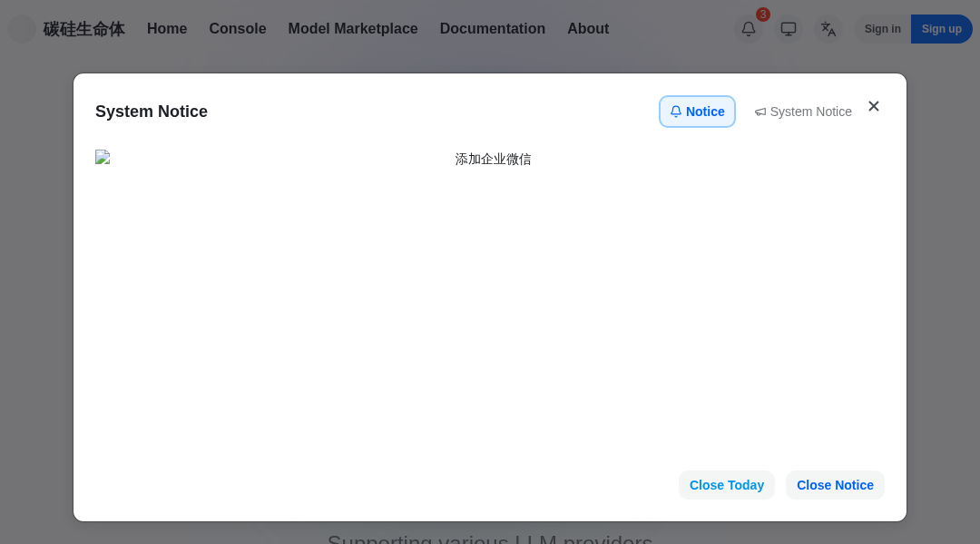Open the About page
The width and height of the screenshot is (980, 544).
[588, 29]
